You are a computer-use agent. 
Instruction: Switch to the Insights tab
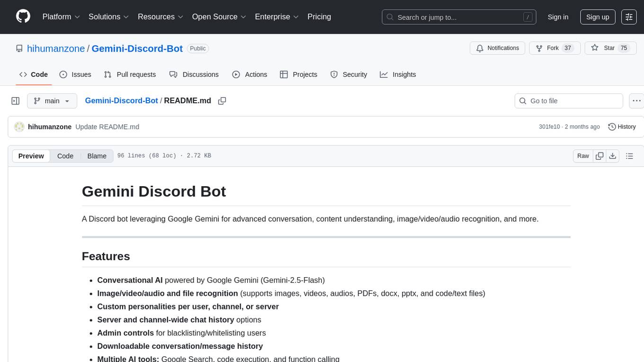pyautogui.click(x=398, y=74)
